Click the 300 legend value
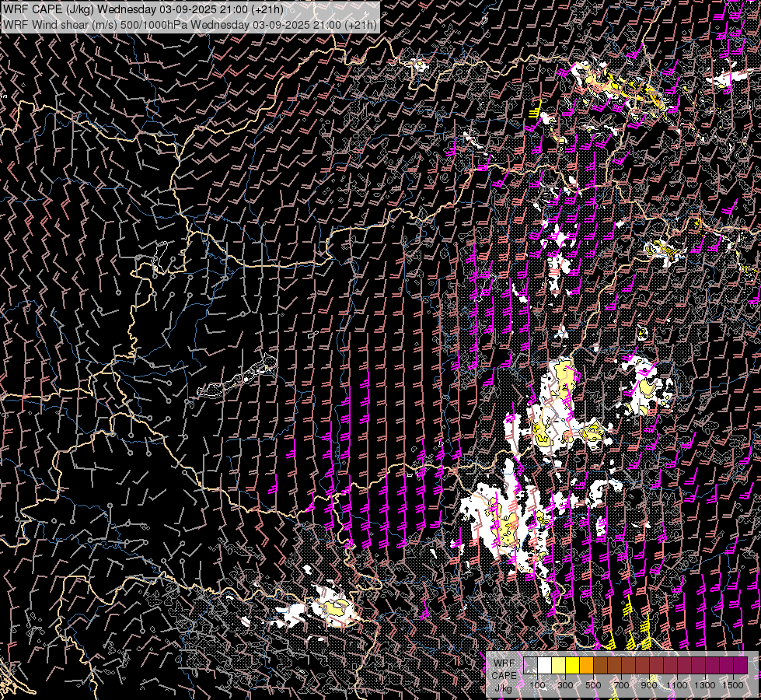 565,685
